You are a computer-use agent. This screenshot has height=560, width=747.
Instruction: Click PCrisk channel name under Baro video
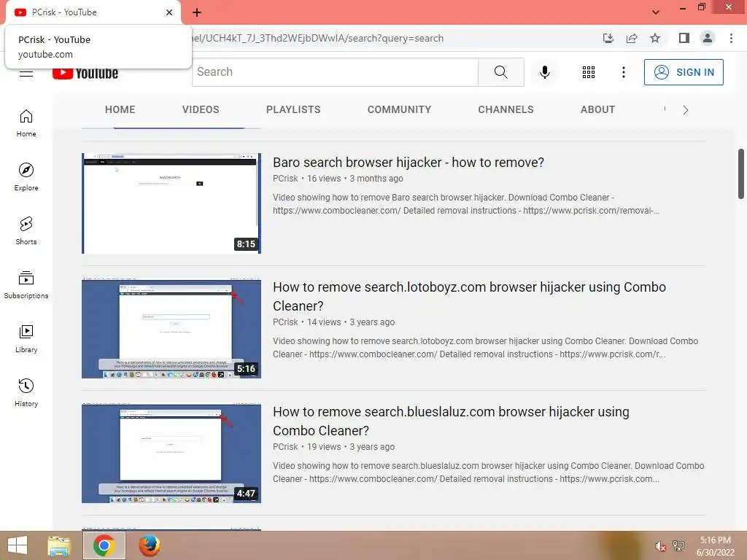pyautogui.click(x=285, y=179)
